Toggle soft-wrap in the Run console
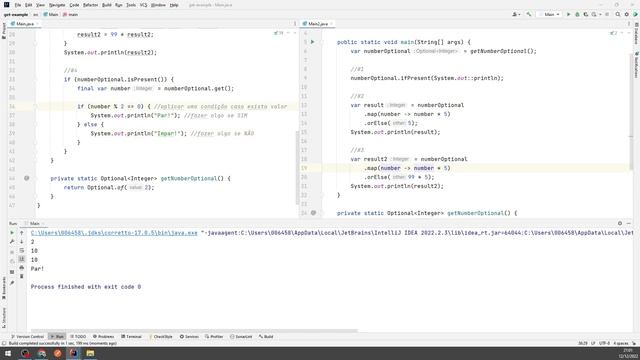This screenshot has height=360, width=640. click(x=22, y=250)
